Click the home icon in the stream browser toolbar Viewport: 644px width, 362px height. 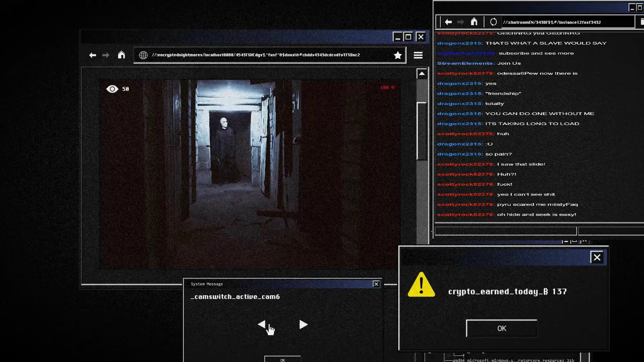pos(121,55)
